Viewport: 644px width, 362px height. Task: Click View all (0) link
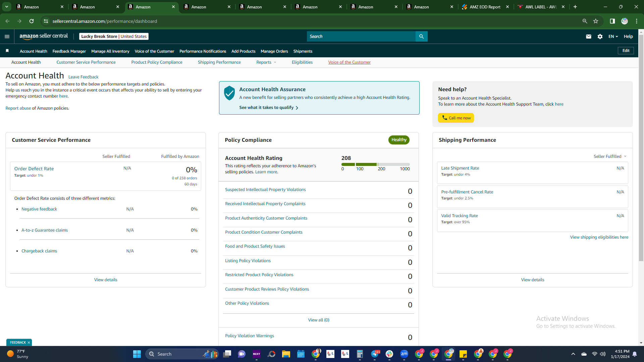coord(318,320)
